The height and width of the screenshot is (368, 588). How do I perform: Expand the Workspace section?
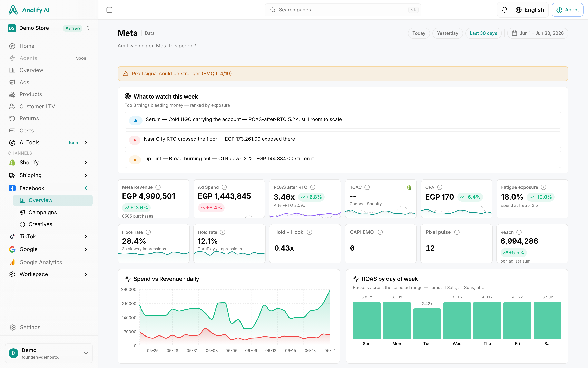86,274
